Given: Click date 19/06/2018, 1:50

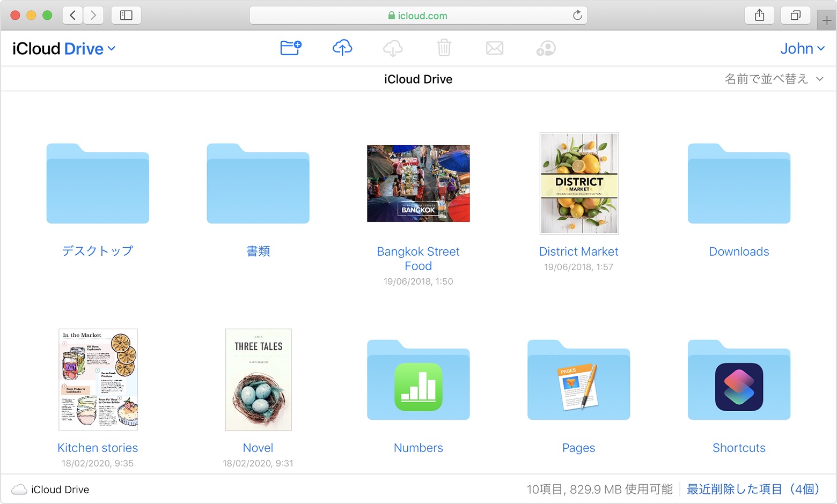Looking at the screenshot, I should (418, 281).
